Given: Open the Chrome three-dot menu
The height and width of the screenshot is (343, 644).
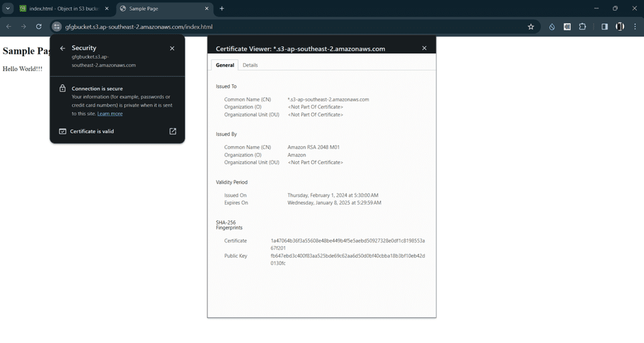Looking at the screenshot, I should point(635,26).
